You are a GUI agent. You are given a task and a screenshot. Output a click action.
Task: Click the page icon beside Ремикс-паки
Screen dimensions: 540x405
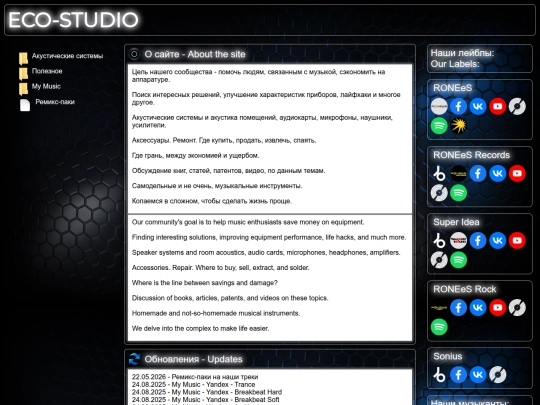[x=25, y=105]
